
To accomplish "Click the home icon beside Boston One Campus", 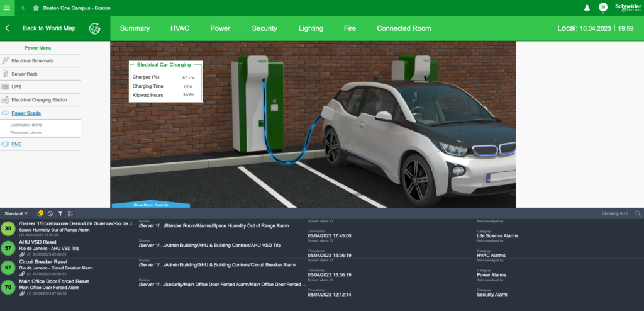I will tap(36, 8).
